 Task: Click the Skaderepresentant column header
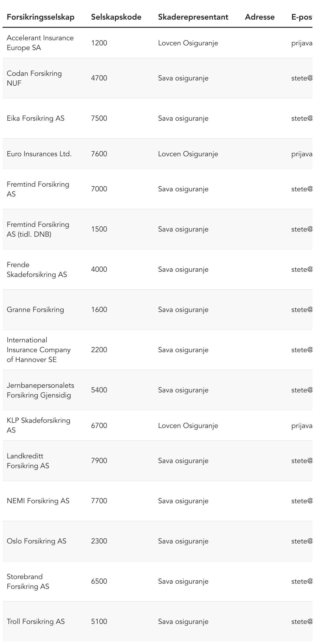pos(193,17)
